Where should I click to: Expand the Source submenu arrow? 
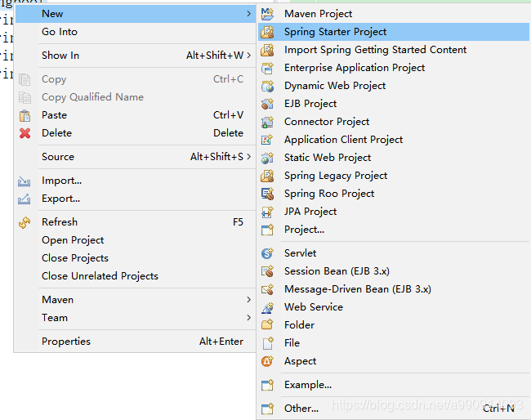click(x=249, y=157)
